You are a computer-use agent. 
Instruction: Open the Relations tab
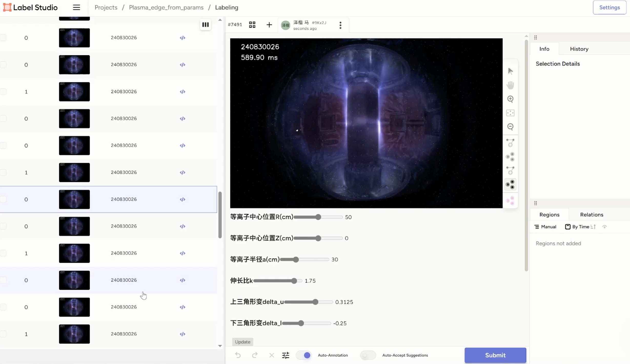coord(592,215)
